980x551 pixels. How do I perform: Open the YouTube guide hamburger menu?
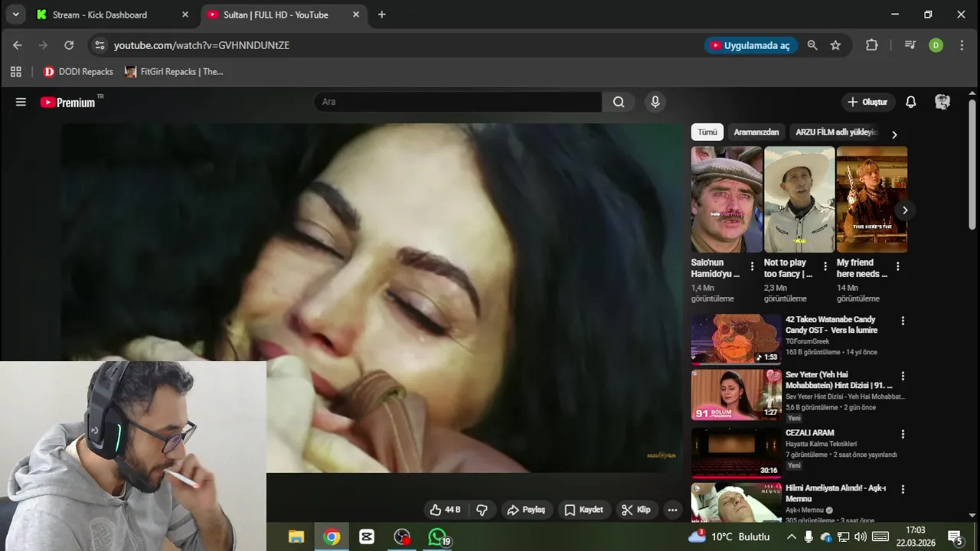tap(21, 102)
